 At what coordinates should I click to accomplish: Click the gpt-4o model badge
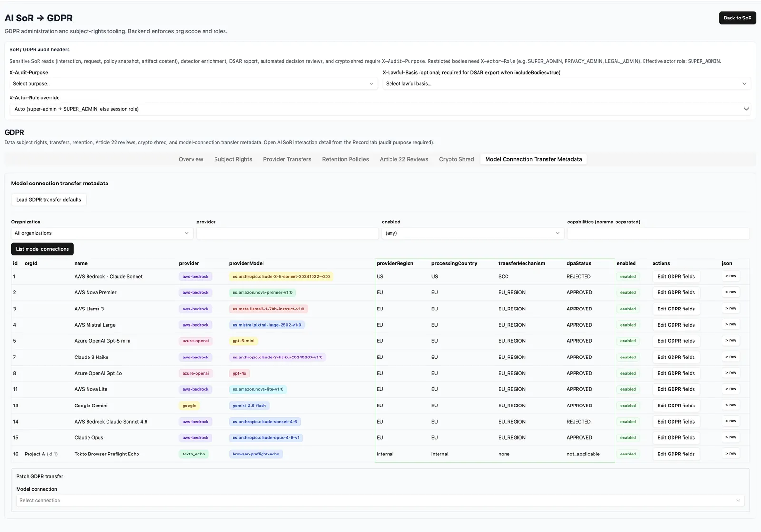(239, 374)
